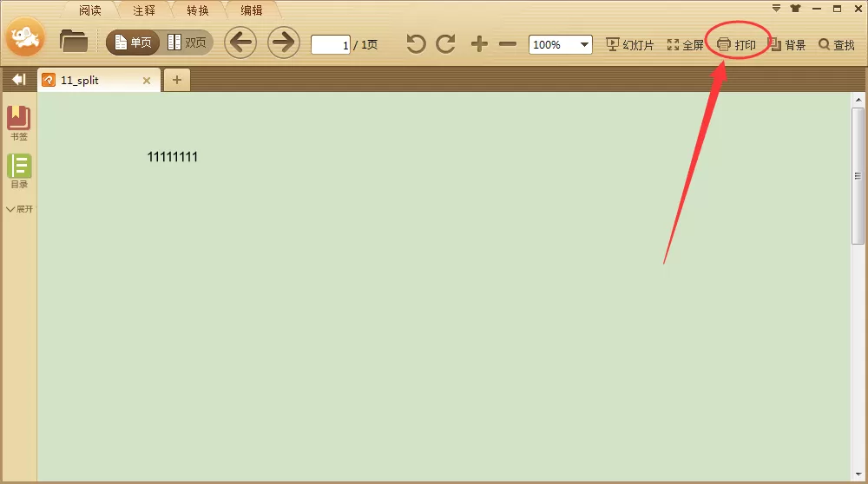Open the title bar dropdown menu icon
The height and width of the screenshot is (484, 868).
point(776,9)
